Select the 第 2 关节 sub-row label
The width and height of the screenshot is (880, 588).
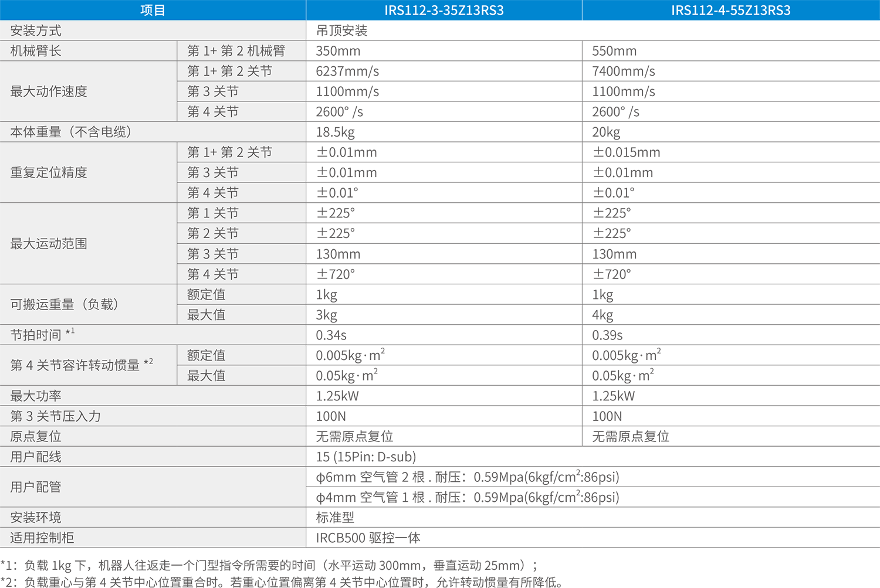pos(213,233)
